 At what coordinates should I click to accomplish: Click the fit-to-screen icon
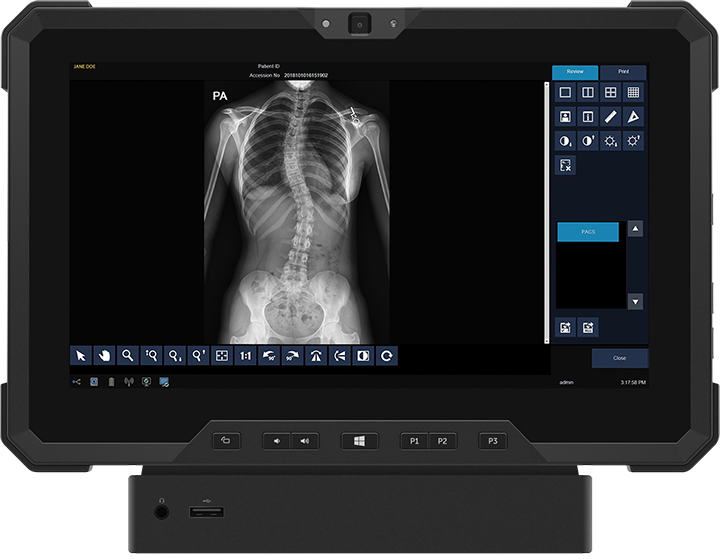tap(222, 355)
